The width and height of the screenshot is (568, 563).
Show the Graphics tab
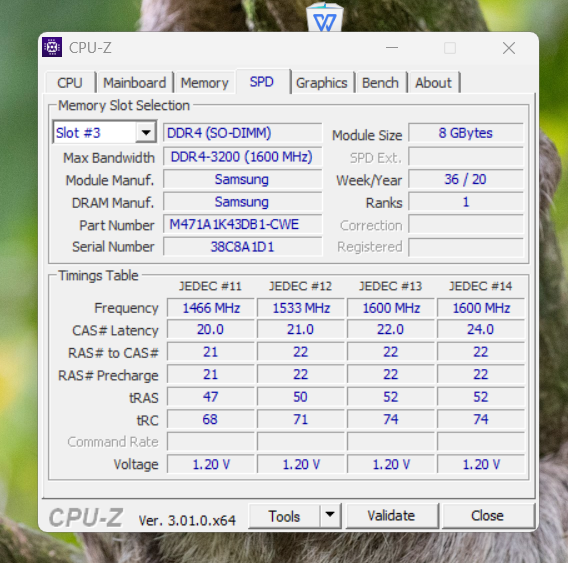click(x=322, y=83)
